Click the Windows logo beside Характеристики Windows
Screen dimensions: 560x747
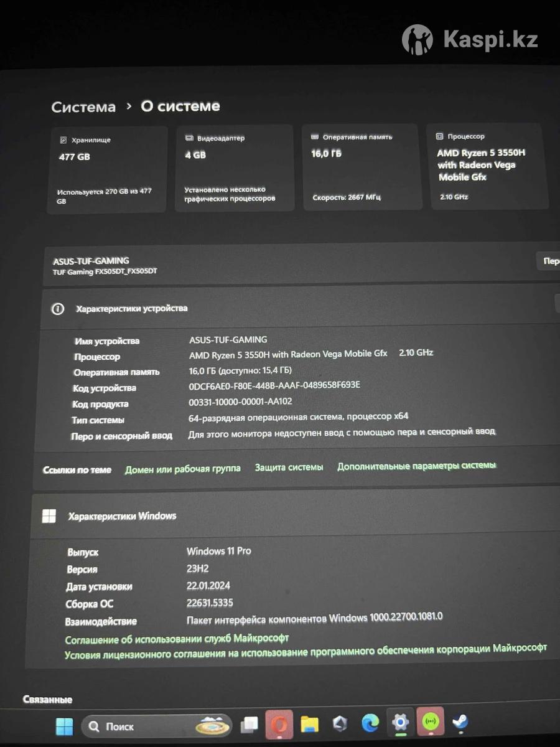point(49,516)
